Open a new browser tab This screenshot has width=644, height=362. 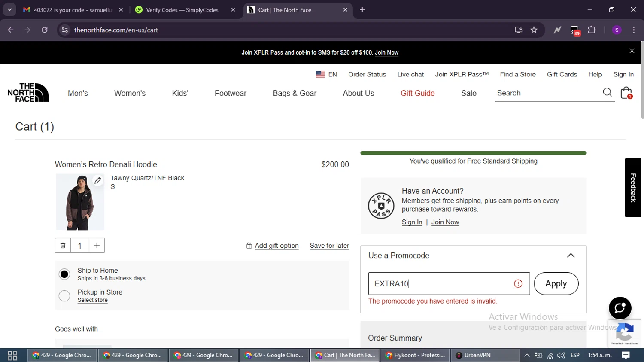pyautogui.click(x=362, y=9)
